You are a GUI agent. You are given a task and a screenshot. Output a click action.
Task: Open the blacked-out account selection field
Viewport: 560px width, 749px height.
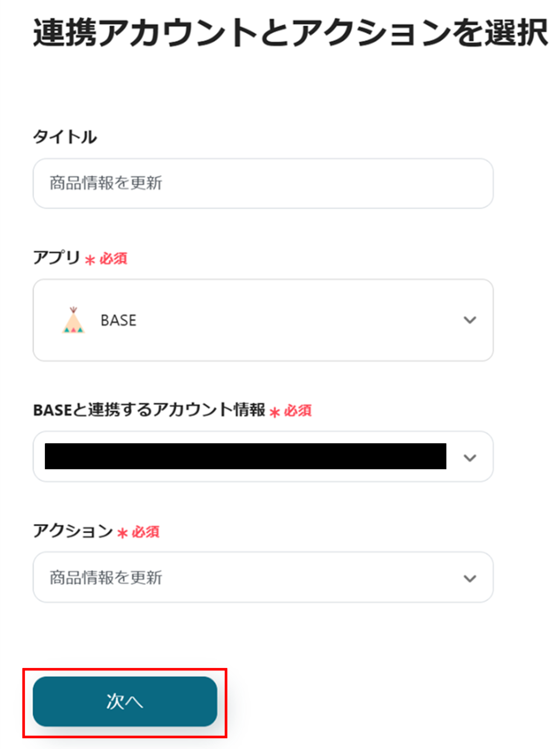tap(245, 456)
